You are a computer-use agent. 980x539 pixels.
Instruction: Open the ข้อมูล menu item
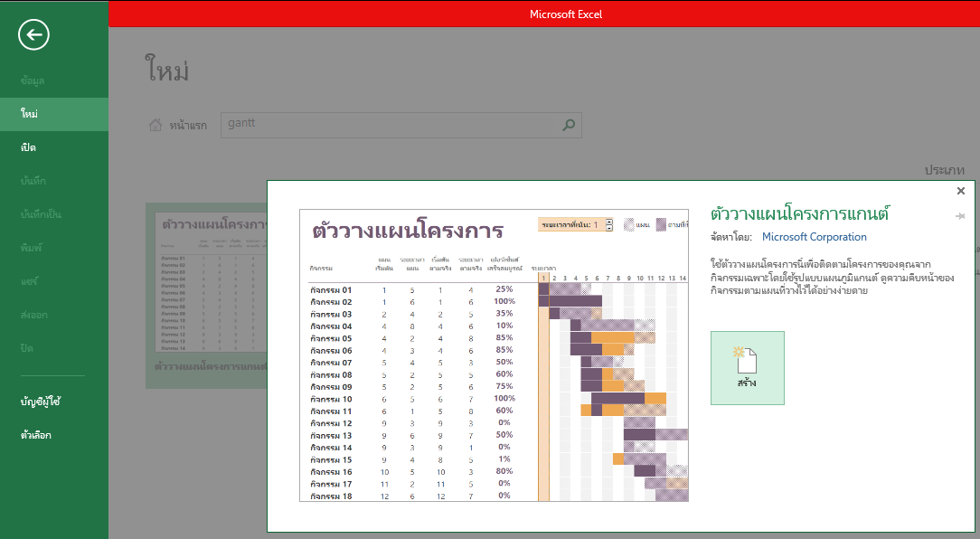point(53,80)
